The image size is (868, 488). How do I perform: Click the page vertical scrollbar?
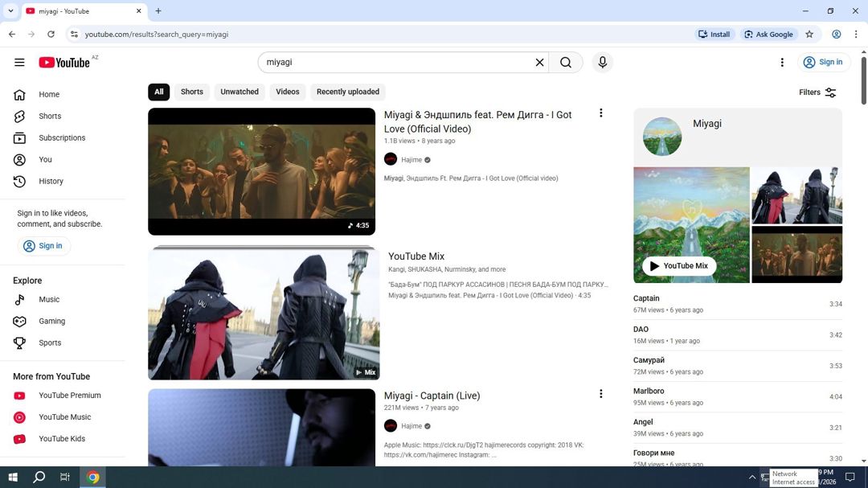863,80
